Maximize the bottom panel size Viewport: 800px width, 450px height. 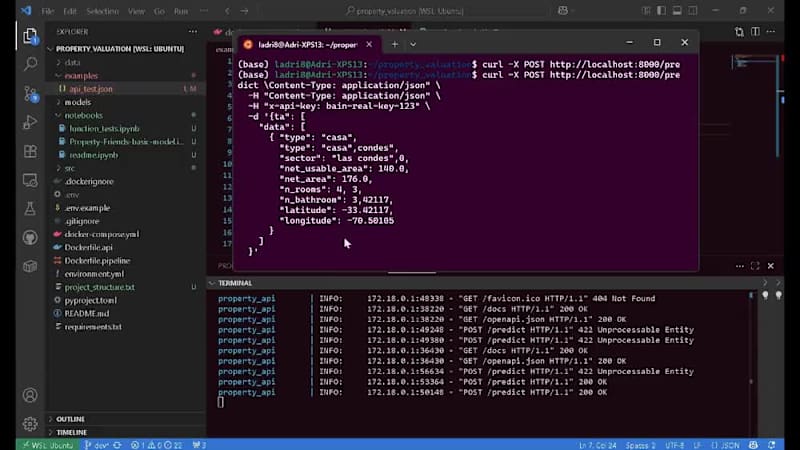tap(755, 266)
